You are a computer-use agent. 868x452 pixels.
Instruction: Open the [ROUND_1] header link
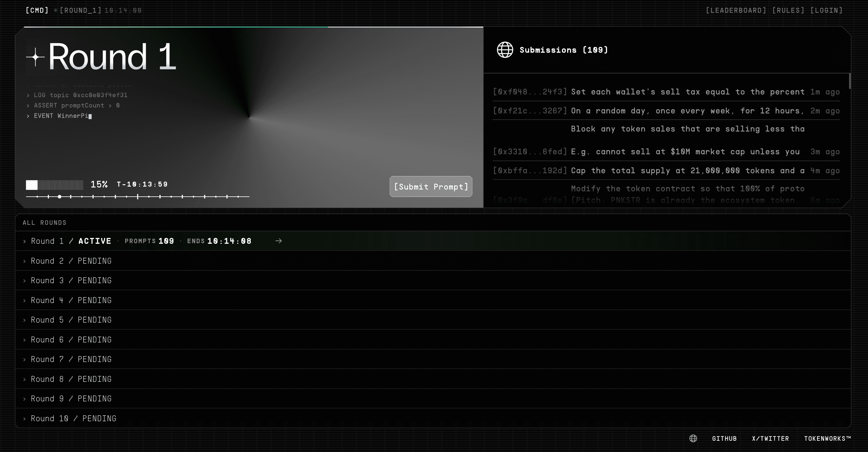tap(81, 10)
